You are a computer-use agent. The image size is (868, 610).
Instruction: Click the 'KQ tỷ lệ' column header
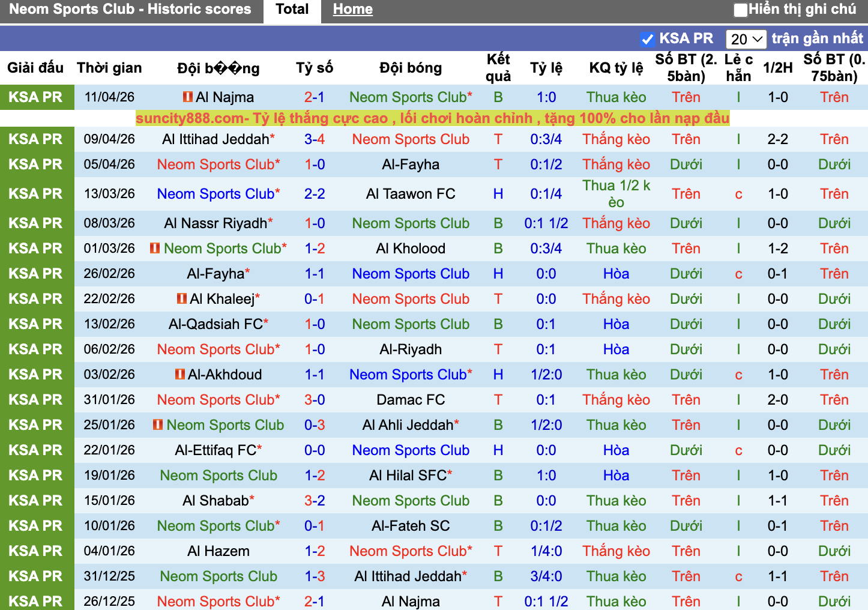616,68
